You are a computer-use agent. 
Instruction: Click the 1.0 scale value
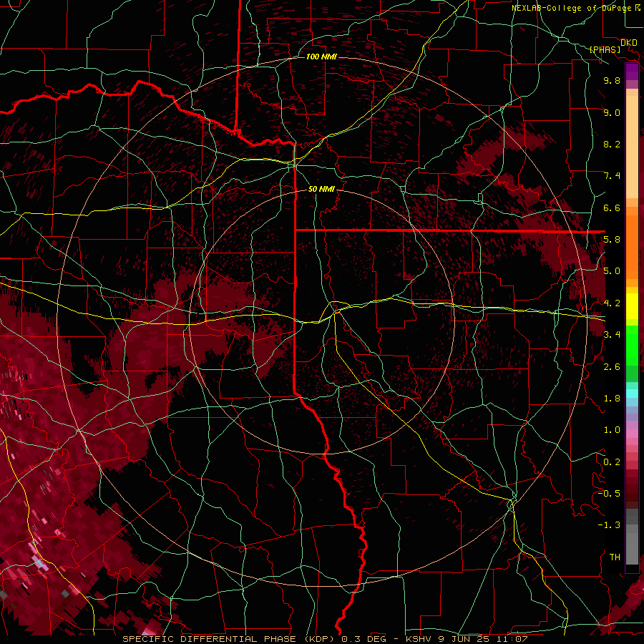612,429
